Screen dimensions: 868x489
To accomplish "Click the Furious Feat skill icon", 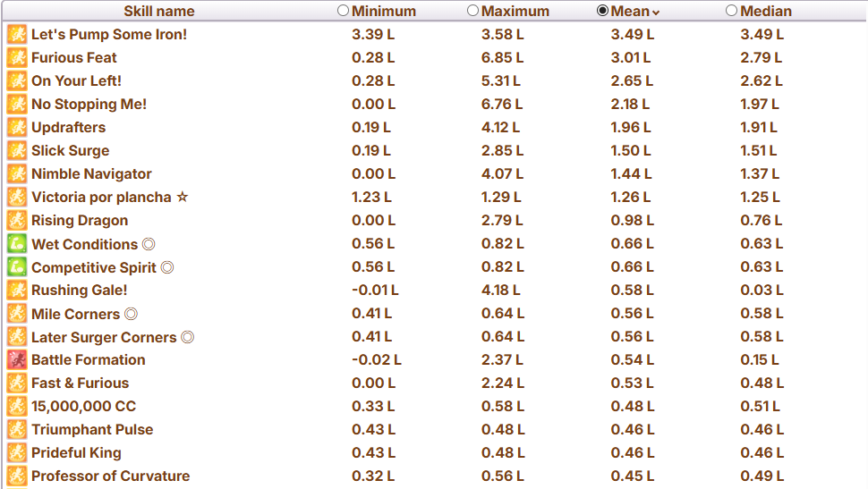I will click(x=17, y=57).
